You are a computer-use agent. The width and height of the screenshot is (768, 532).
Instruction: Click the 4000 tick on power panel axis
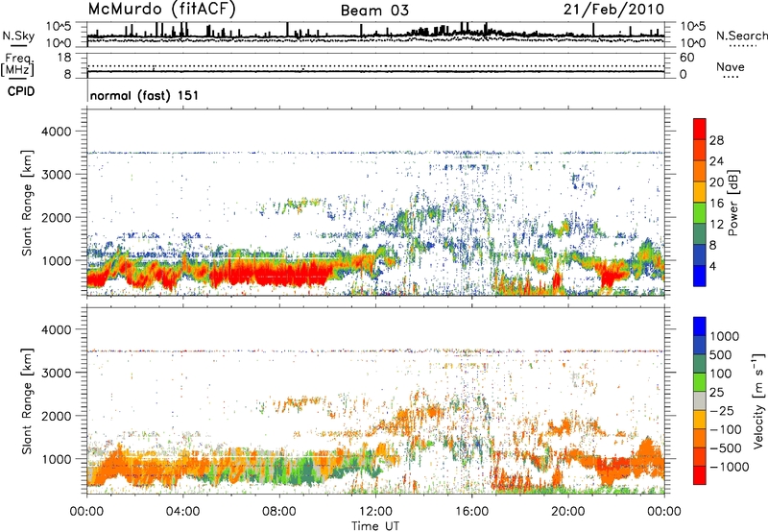click(57, 132)
